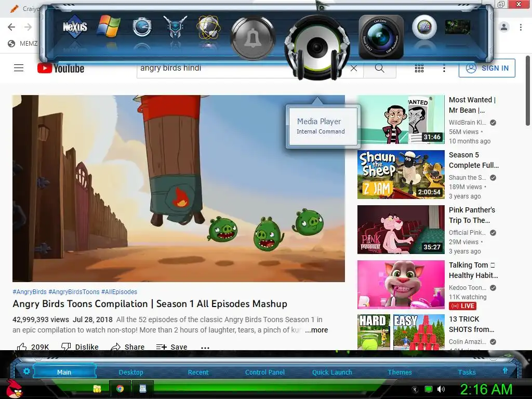Open more actions ellipsis under video
Viewport: 532px width, 399px height.
[x=205, y=347]
